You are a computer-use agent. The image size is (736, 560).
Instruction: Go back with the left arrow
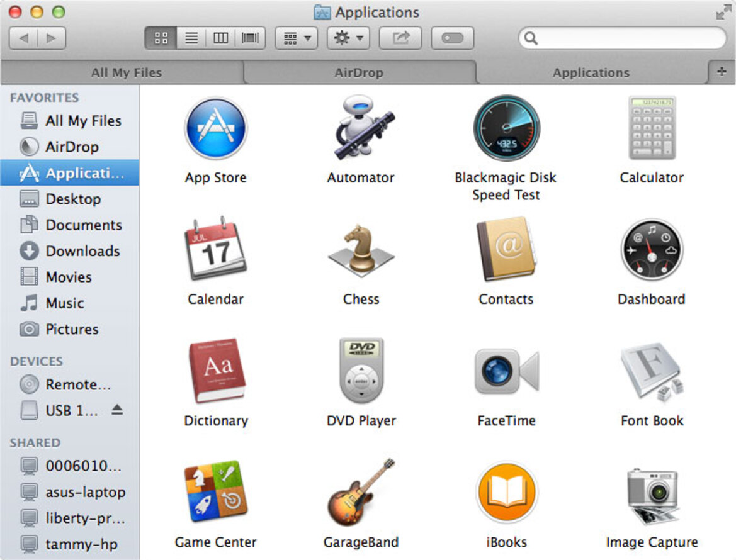coord(23,38)
